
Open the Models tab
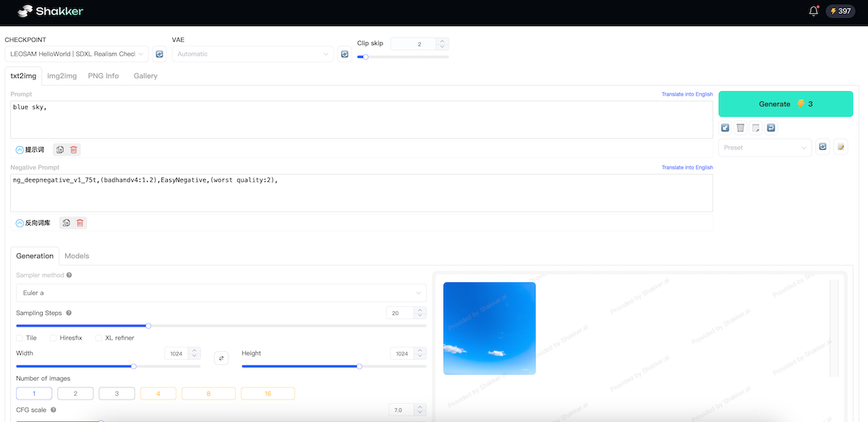pos(77,256)
